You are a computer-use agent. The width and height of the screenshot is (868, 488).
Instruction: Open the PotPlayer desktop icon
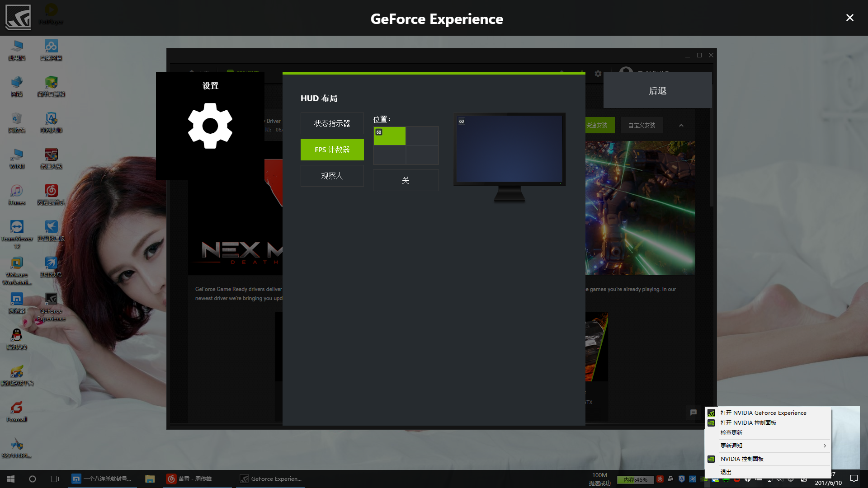tap(51, 14)
